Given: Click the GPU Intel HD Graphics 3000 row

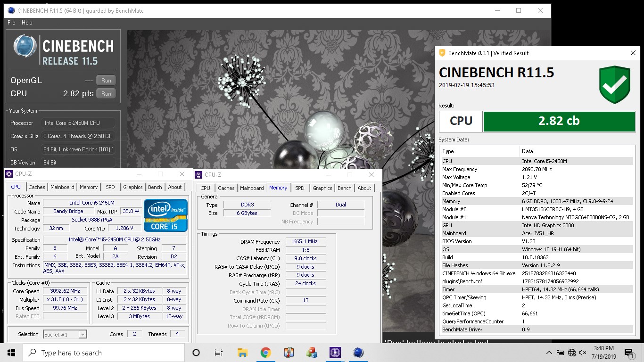Looking at the screenshot, I should pyautogui.click(x=537, y=225).
